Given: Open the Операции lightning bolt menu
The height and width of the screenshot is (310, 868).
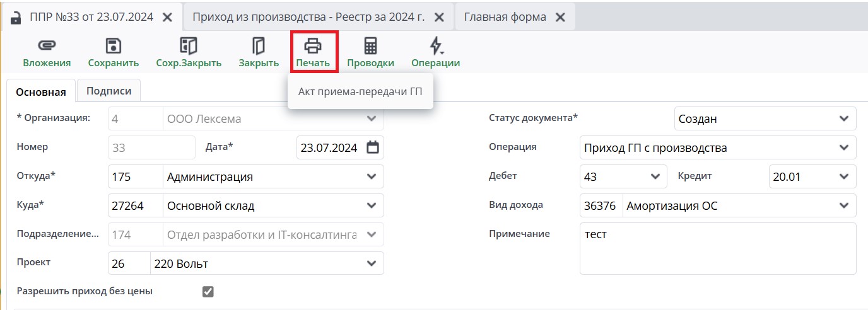Looking at the screenshot, I should click(435, 46).
